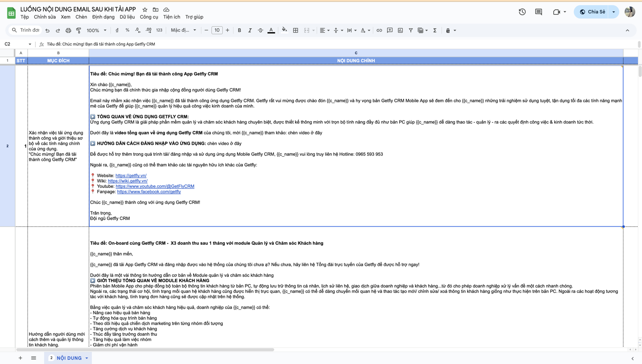This screenshot has height=364, width=642.
Task: Open the Định dạng menu
Action: click(x=103, y=17)
